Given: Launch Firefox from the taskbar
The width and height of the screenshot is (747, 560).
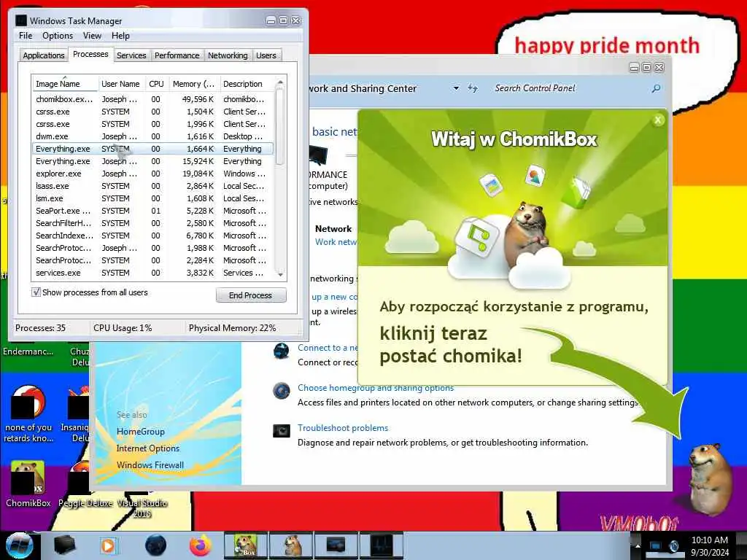Looking at the screenshot, I should 201,545.
